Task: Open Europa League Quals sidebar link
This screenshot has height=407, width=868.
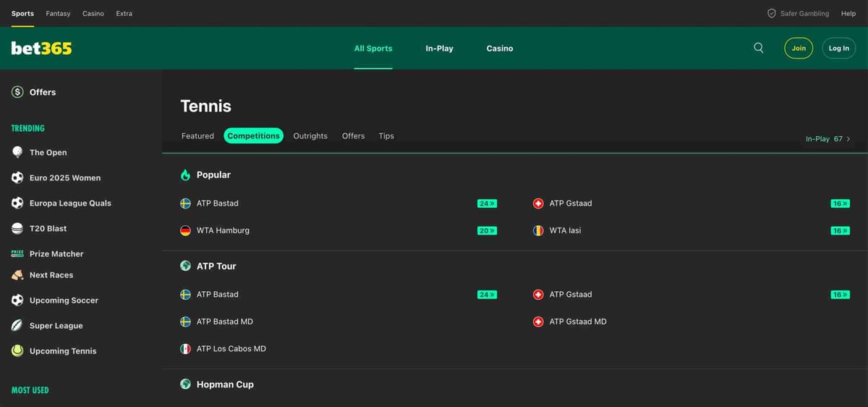Action: coord(70,203)
